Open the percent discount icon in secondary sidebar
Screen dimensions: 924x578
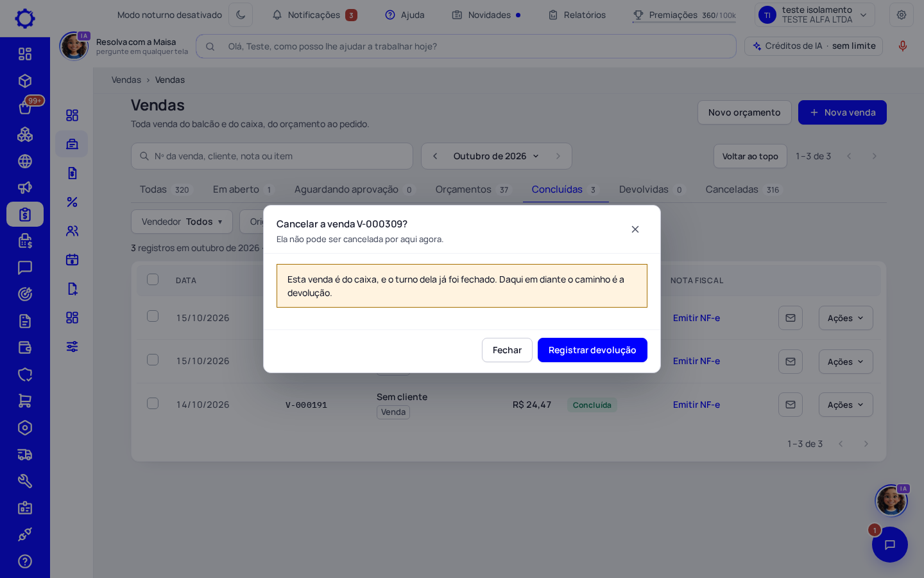(72, 202)
